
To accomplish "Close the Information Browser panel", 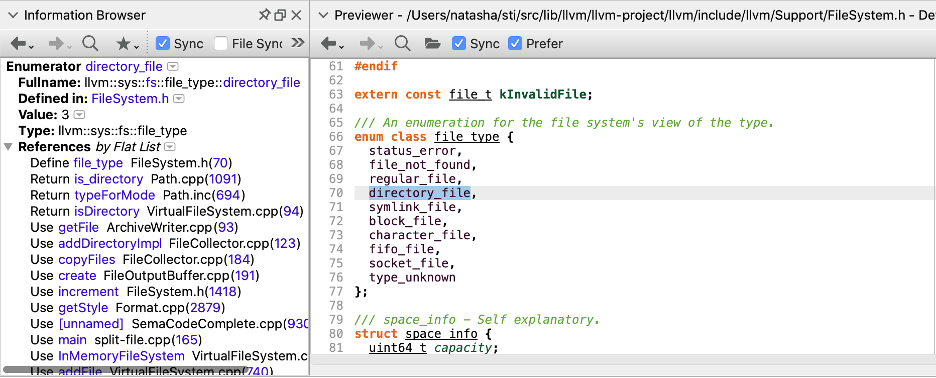I will click(x=297, y=16).
